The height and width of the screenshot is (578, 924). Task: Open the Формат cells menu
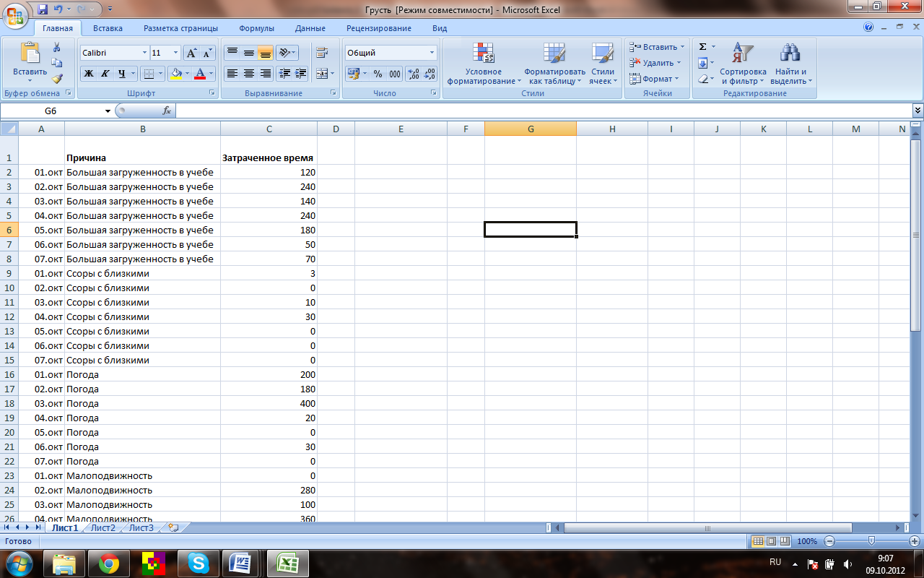[x=653, y=79]
